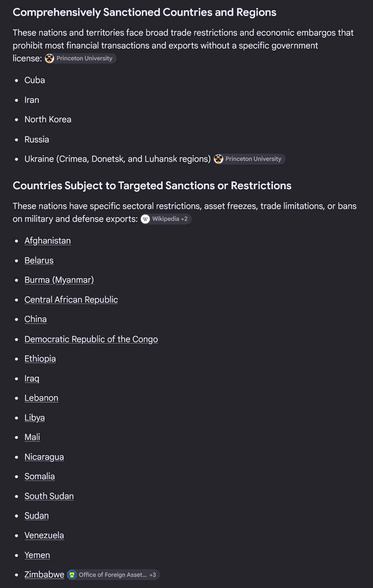Click Princeton University citation chip after license
373x588 pixels.
(81, 58)
